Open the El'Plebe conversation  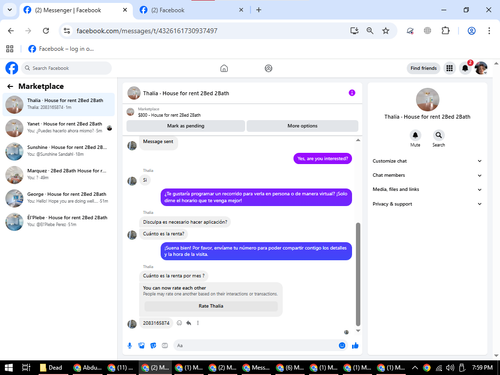point(59,221)
